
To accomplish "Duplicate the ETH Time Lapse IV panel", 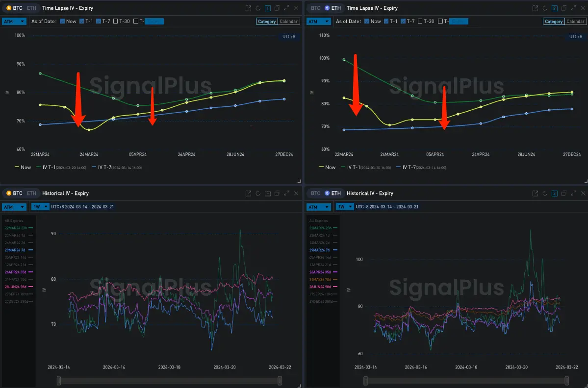I will (x=563, y=8).
